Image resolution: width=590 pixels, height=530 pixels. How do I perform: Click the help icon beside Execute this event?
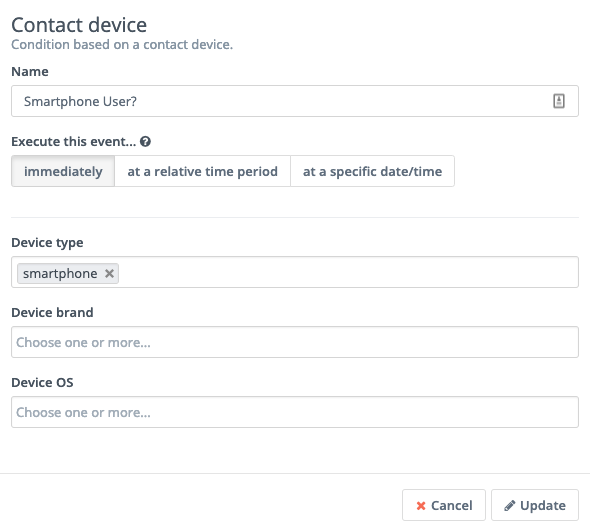tap(145, 141)
